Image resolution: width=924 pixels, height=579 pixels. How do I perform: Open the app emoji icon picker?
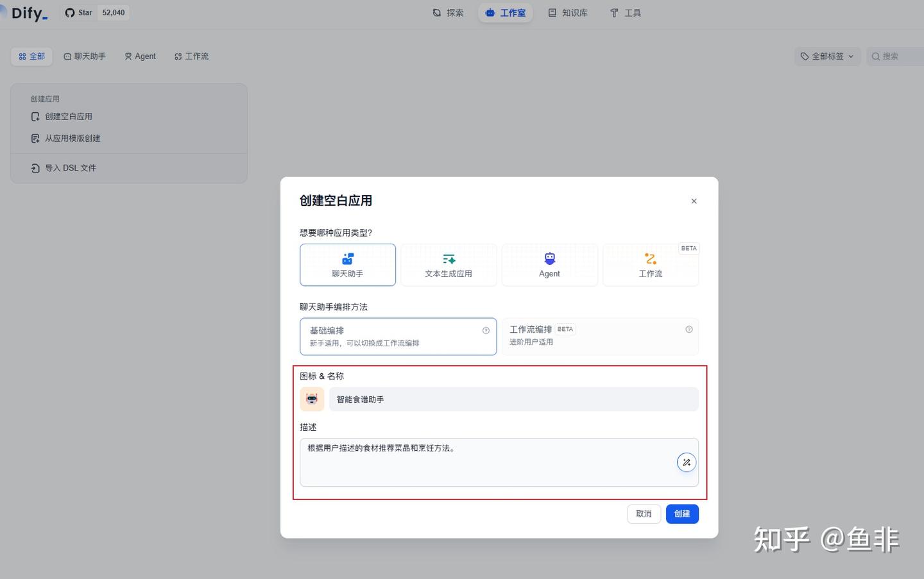pyautogui.click(x=312, y=399)
